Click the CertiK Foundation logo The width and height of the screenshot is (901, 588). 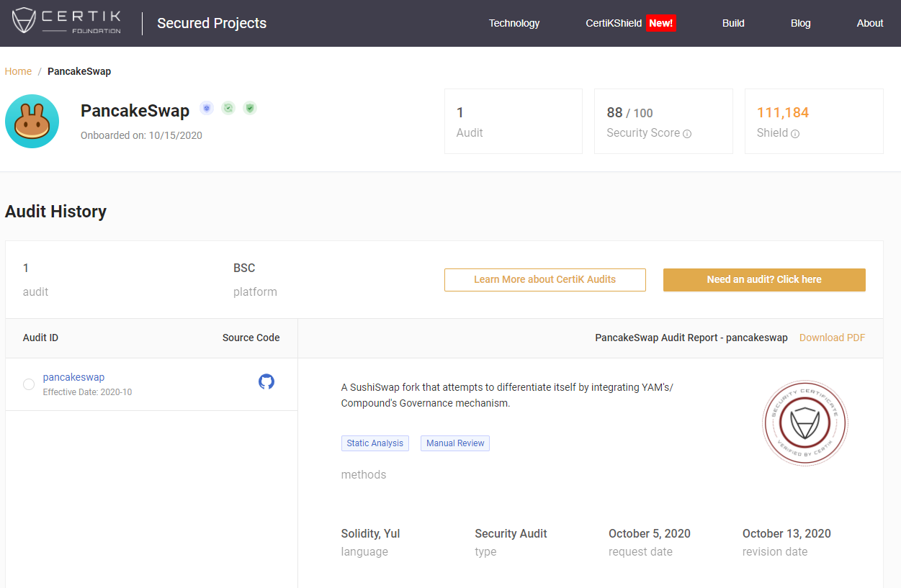click(66, 22)
